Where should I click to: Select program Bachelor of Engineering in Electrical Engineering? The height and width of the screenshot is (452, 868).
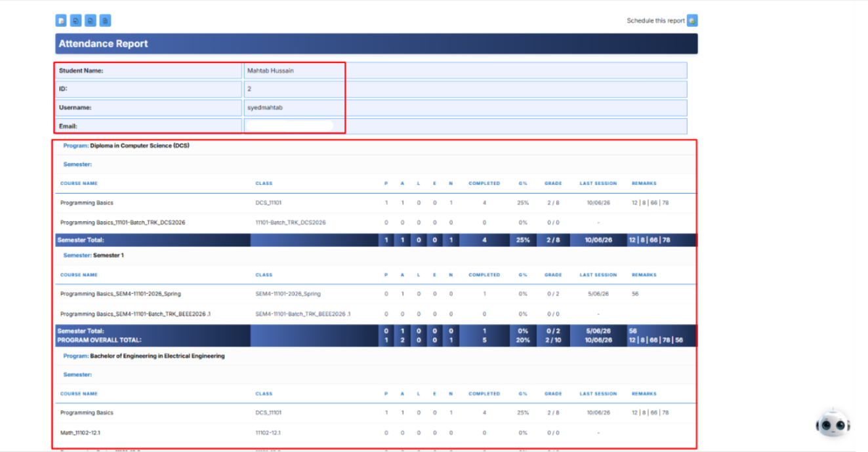(157, 356)
